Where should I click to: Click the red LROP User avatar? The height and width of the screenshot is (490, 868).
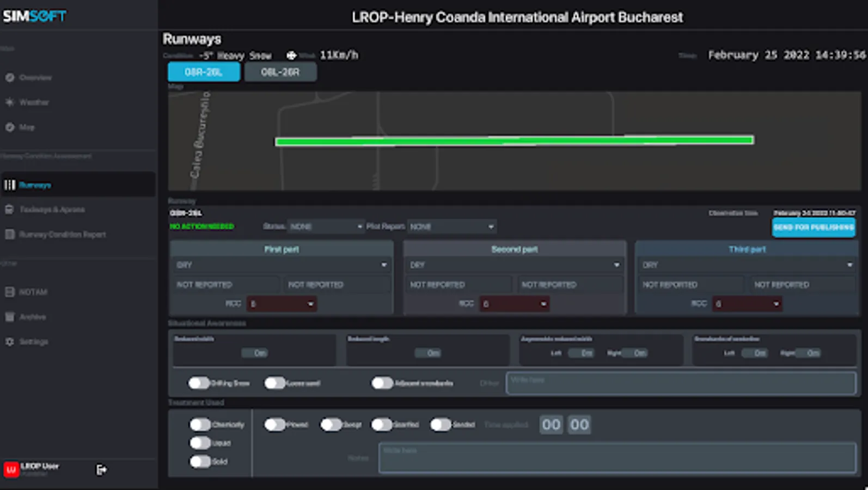coord(11,469)
